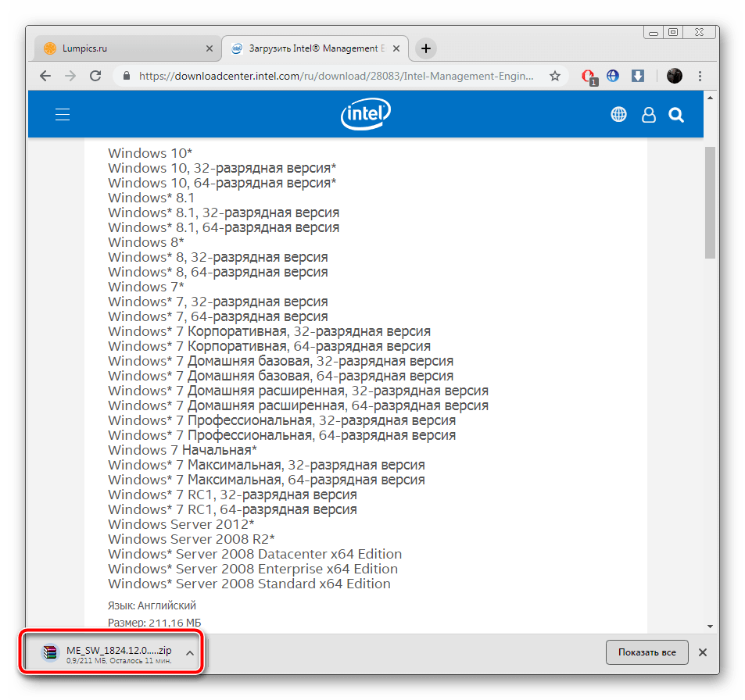
Task: Click the download arrow extension icon
Action: (x=638, y=76)
